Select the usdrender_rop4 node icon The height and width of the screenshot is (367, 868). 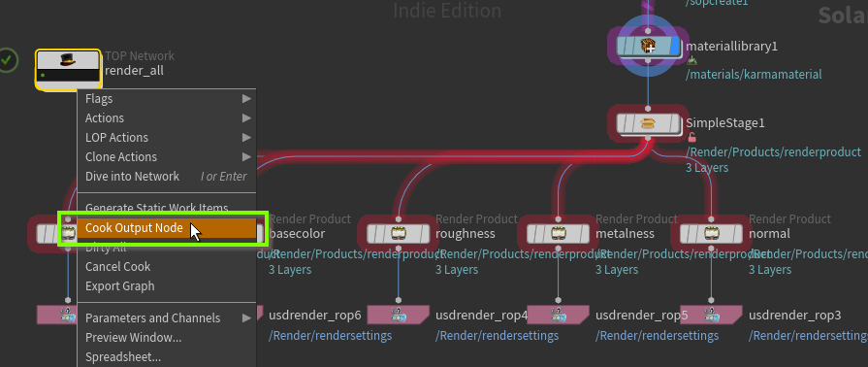[398, 315]
